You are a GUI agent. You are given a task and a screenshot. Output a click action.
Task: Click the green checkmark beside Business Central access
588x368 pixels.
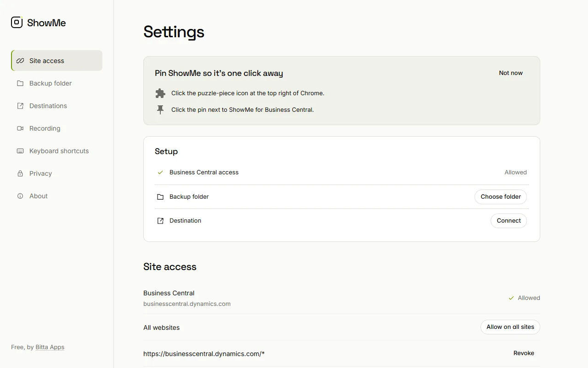(160, 172)
